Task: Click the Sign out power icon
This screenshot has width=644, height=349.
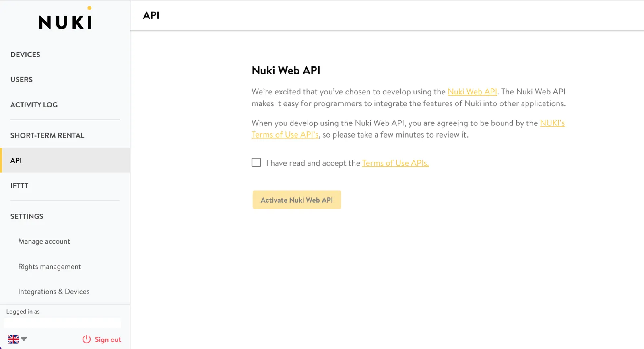Action: coord(87,339)
